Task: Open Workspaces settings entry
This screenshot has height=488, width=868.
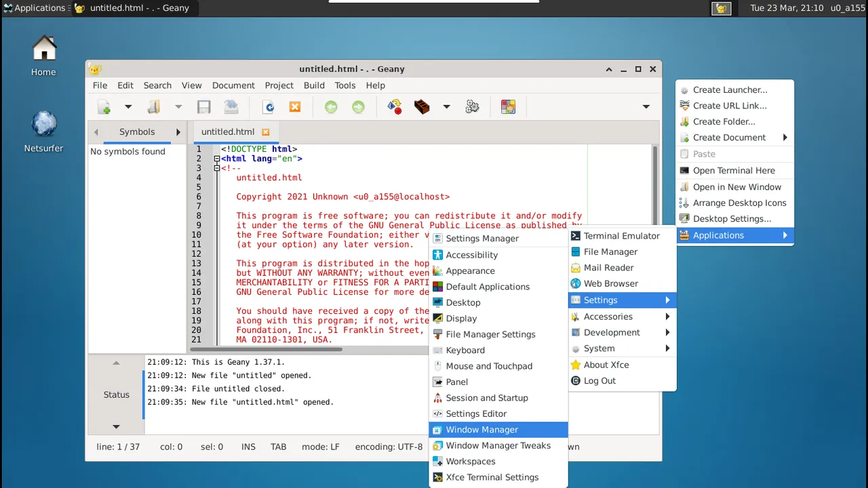Action: (x=498, y=462)
